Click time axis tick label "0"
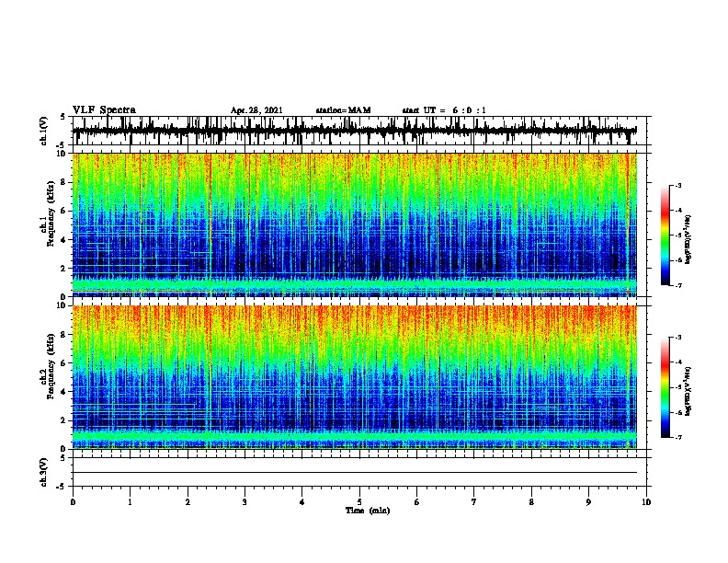Image resolution: width=728 pixels, height=563 pixels. pos(73,502)
